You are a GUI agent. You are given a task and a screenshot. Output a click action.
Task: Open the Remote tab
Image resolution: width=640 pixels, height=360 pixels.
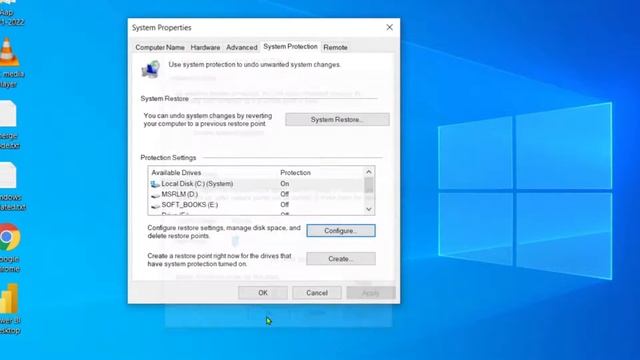(x=335, y=47)
